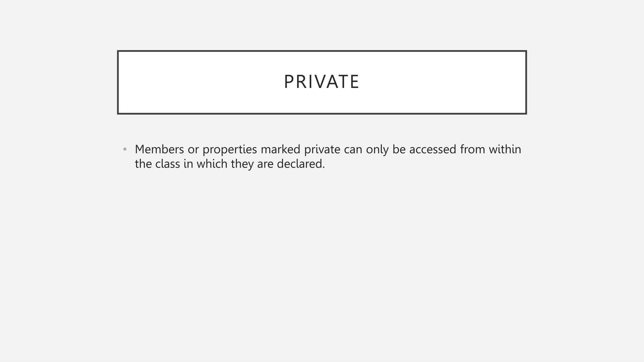644x362 pixels.
Task: Click the word 'declared.' ending the sentence
Action: tap(301, 164)
